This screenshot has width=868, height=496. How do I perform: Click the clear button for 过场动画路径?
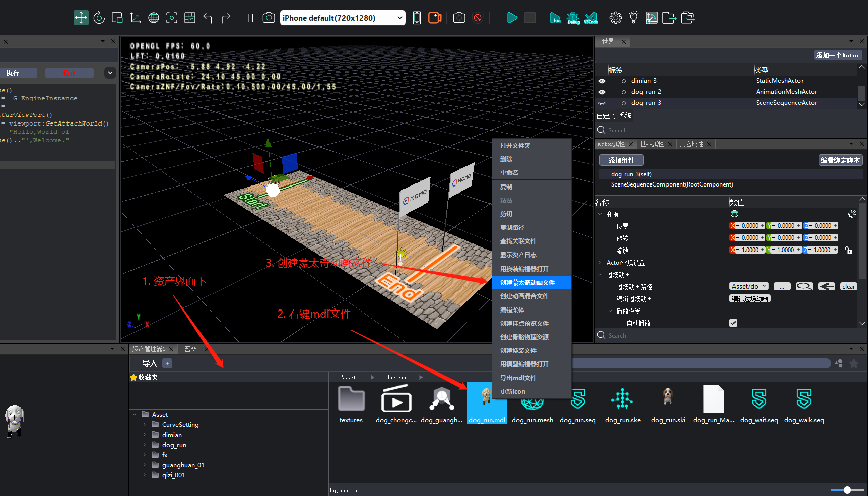pyautogui.click(x=849, y=286)
